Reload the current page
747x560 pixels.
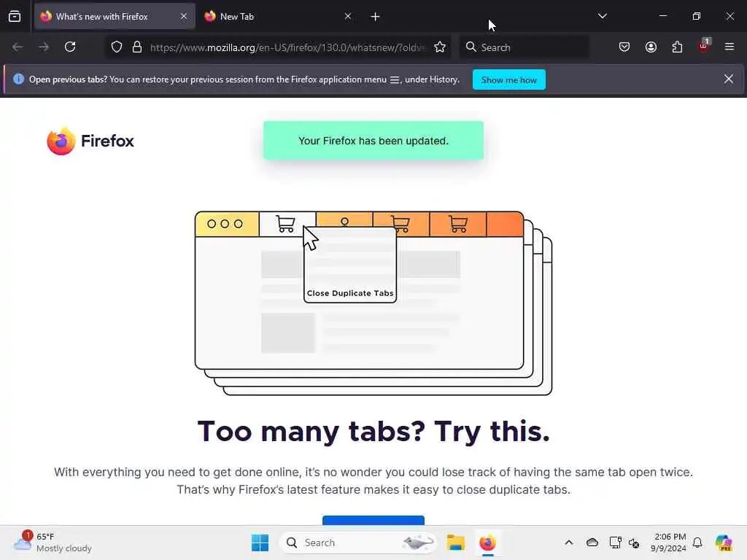(x=70, y=47)
